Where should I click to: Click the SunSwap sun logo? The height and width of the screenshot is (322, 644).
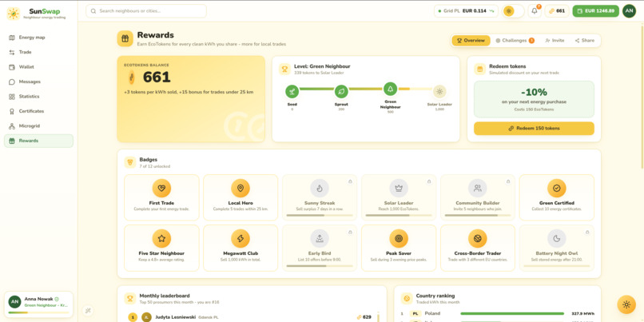(13, 14)
